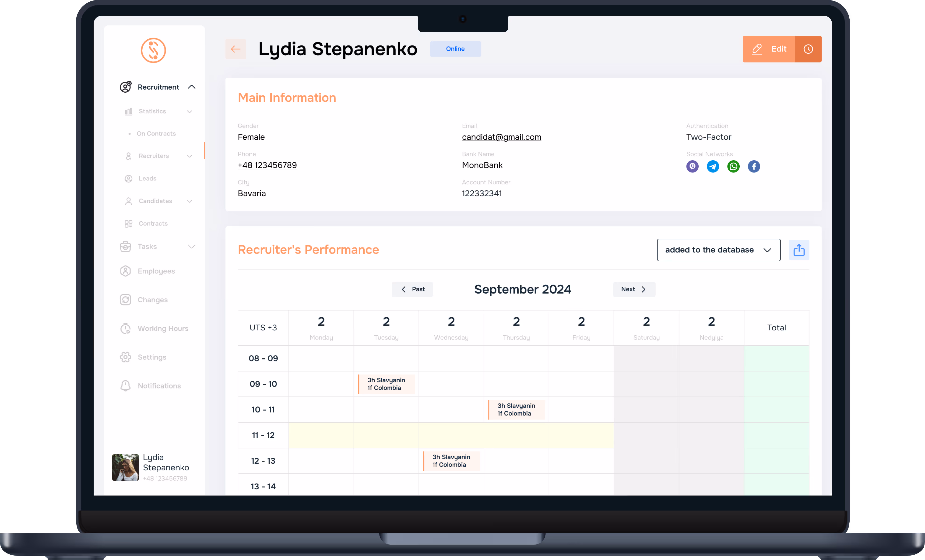Click the candidat@gmail.com email link
Viewport: 925px width, 560px height.
point(501,137)
